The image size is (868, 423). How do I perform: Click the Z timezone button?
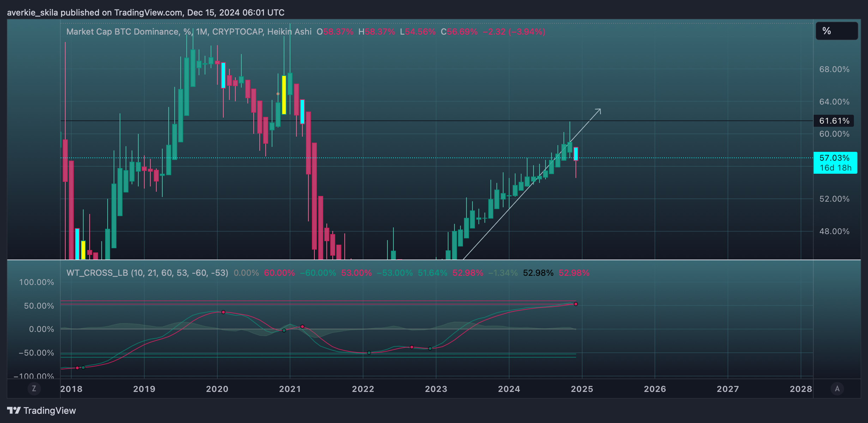click(34, 389)
